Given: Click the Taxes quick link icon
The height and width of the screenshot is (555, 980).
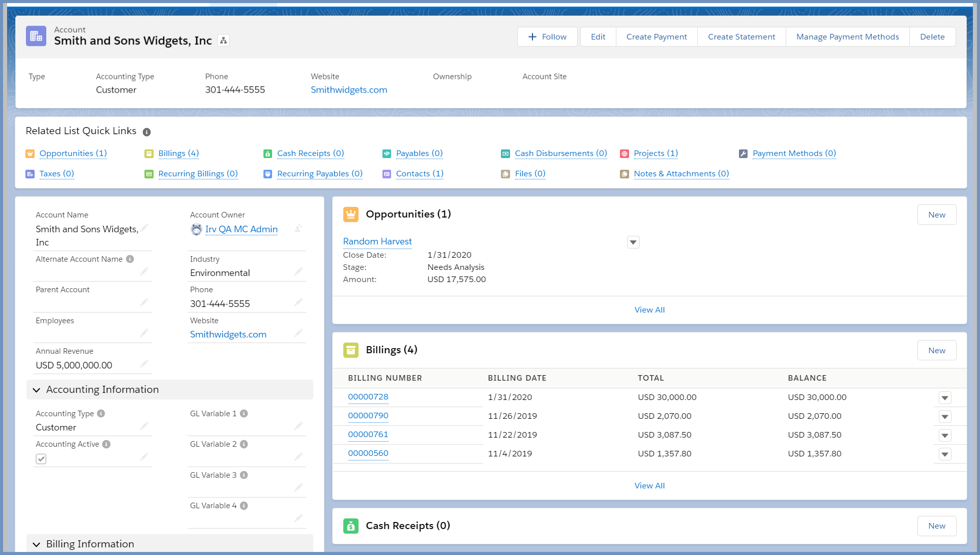Looking at the screenshot, I should tap(30, 174).
